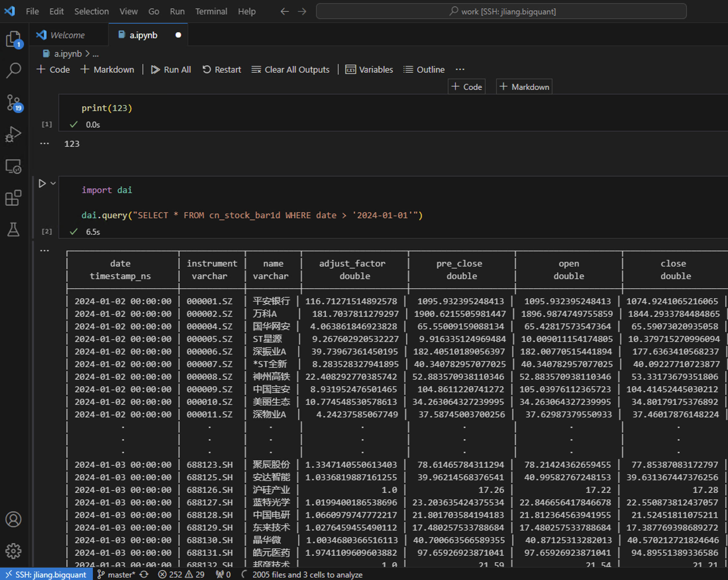Click Run All in notebook toolbar
The width and height of the screenshot is (728, 580).
pos(171,70)
